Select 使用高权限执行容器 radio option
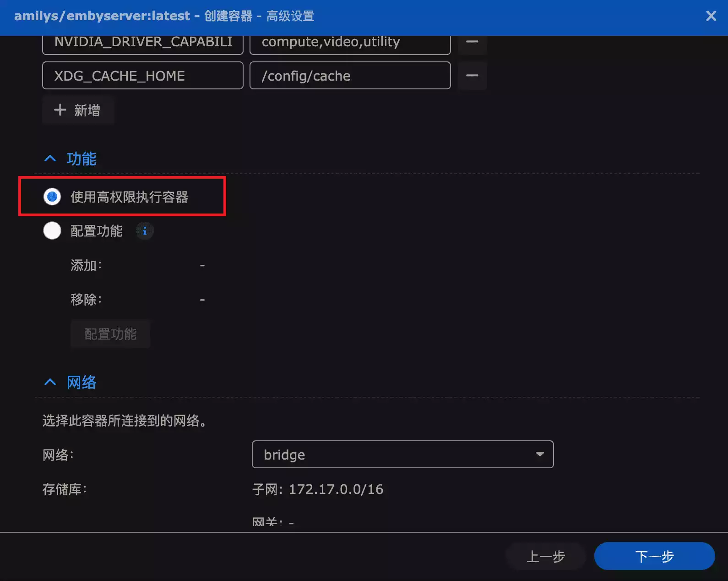The width and height of the screenshot is (728, 581). (52, 197)
